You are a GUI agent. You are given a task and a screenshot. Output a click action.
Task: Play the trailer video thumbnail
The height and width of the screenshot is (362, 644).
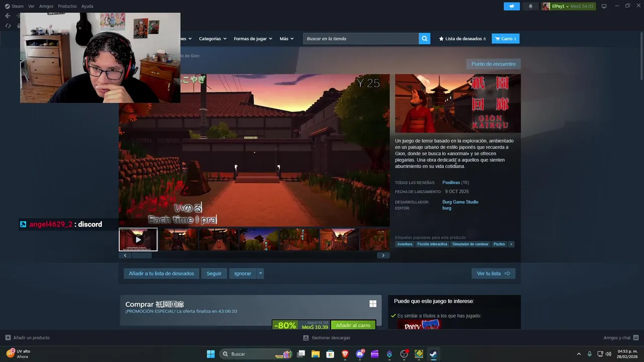(x=138, y=239)
